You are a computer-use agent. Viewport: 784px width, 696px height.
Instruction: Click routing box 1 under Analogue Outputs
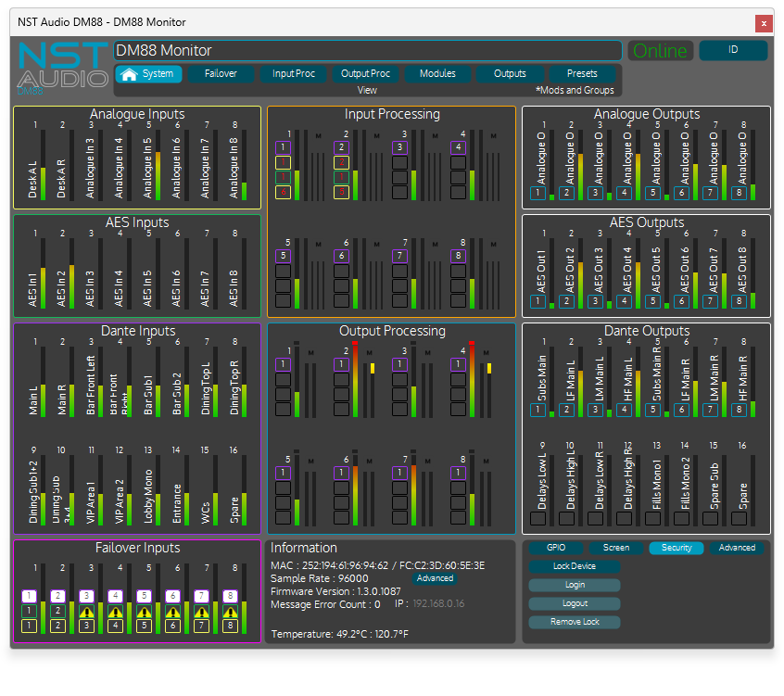click(538, 193)
